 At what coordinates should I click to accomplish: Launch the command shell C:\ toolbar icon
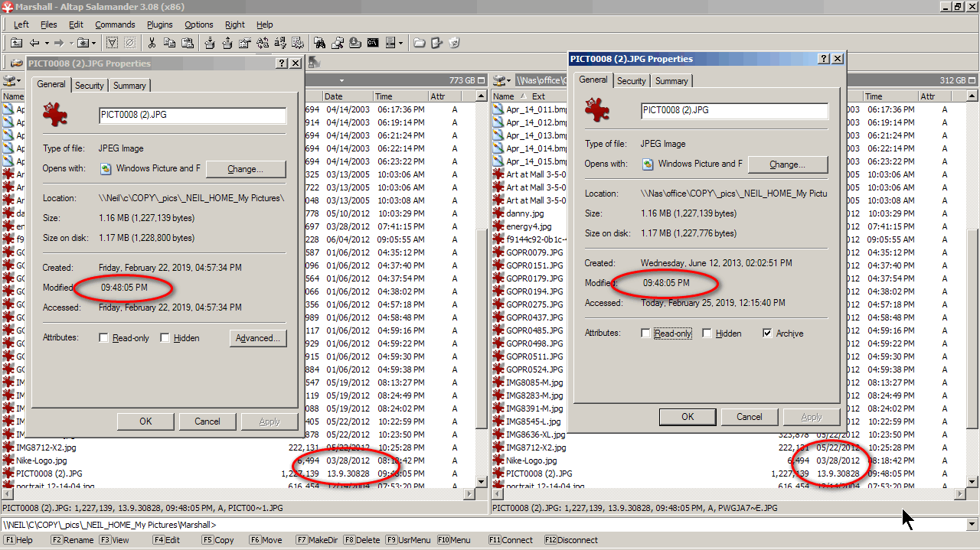click(373, 43)
